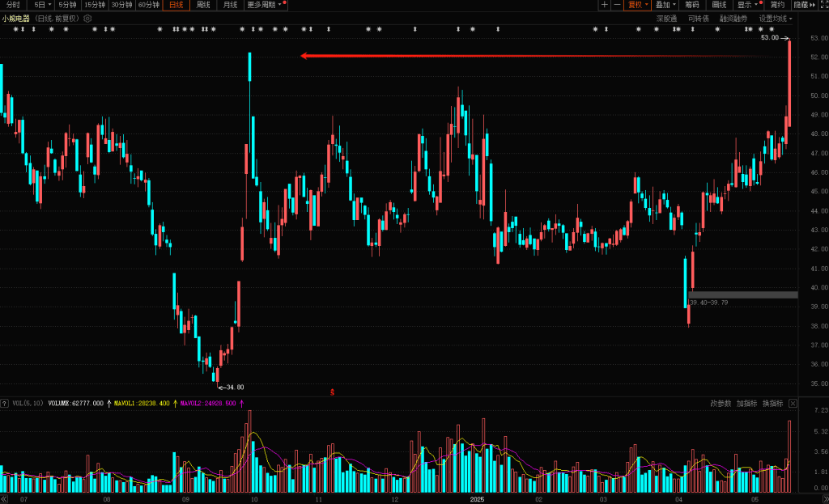Expand the 更多周期 dropdown
The width and height of the screenshot is (829, 504).
[265, 5]
